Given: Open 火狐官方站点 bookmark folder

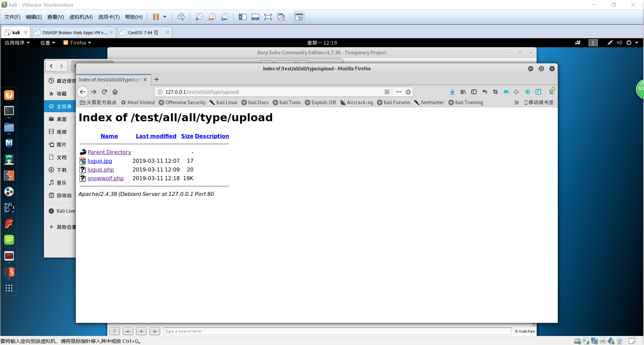Looking at the screenshot, I should pos(98,102).
